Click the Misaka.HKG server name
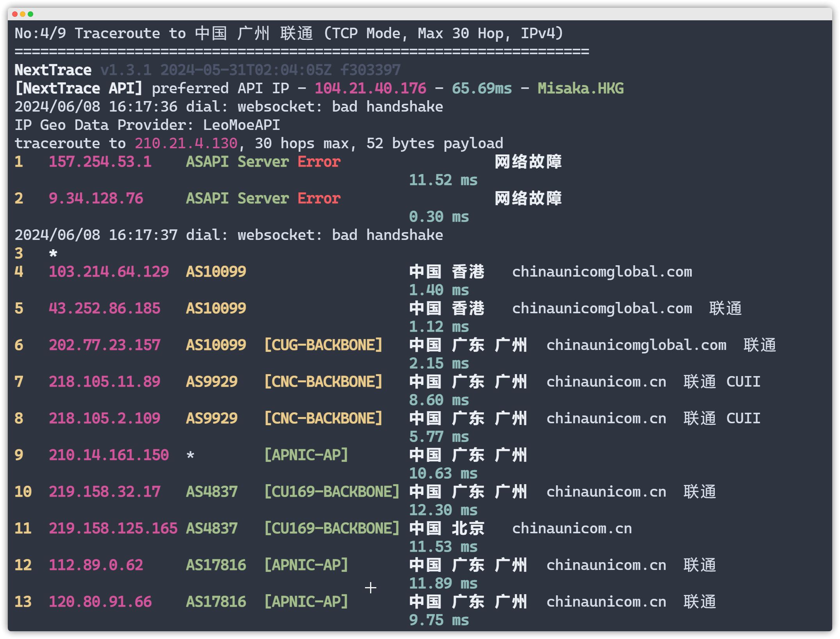The image size is (840, 639). tap(580, 89)
